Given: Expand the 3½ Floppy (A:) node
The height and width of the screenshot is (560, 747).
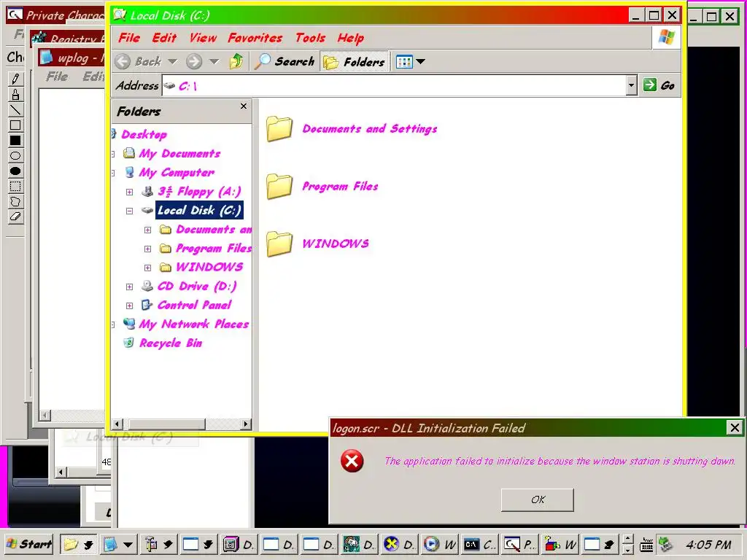Looking at the screenshot, I should coord(129,192).
